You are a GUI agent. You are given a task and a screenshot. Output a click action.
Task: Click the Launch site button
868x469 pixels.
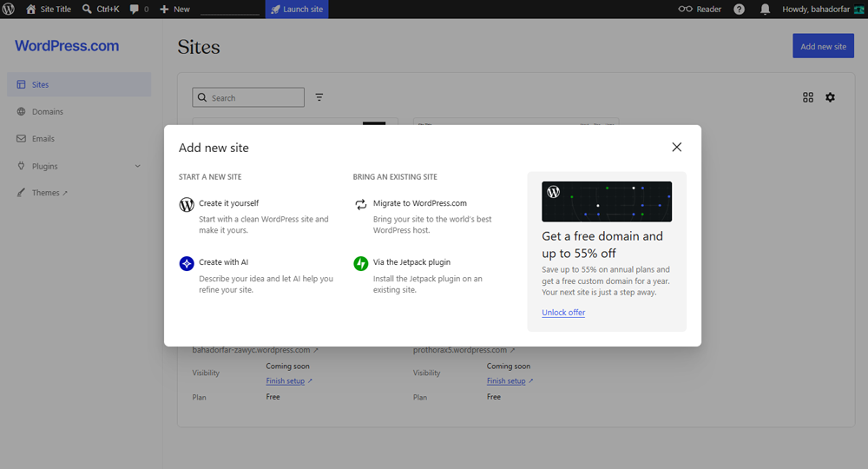(297, 9)
